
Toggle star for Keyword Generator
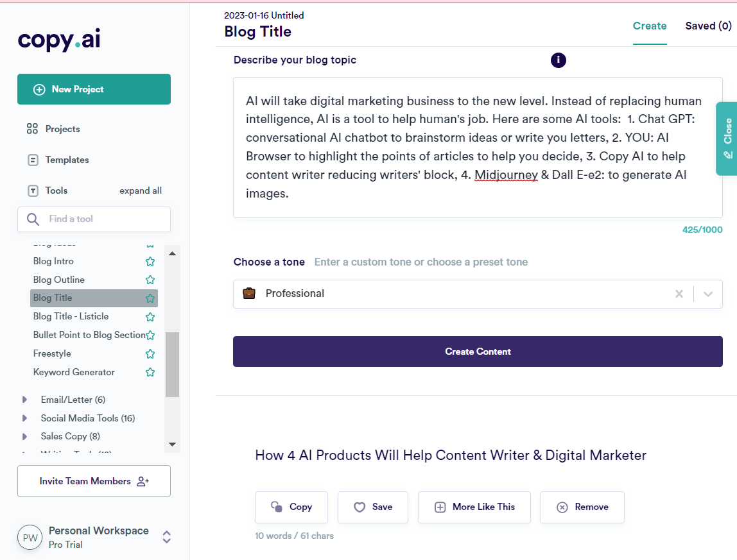click(x=150, y=373)
